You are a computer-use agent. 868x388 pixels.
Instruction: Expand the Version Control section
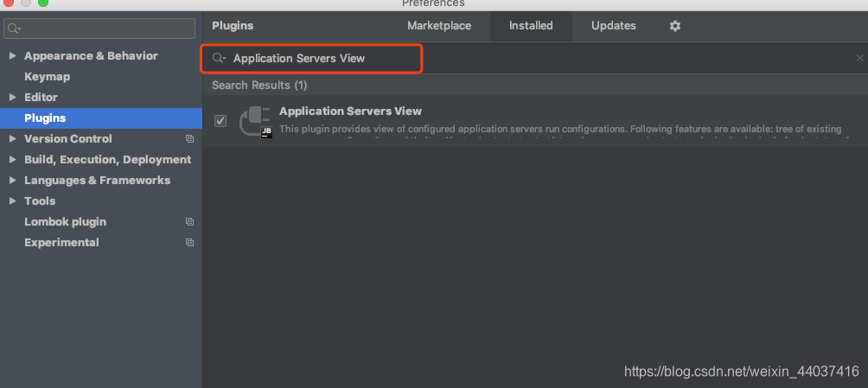(13, 139)
